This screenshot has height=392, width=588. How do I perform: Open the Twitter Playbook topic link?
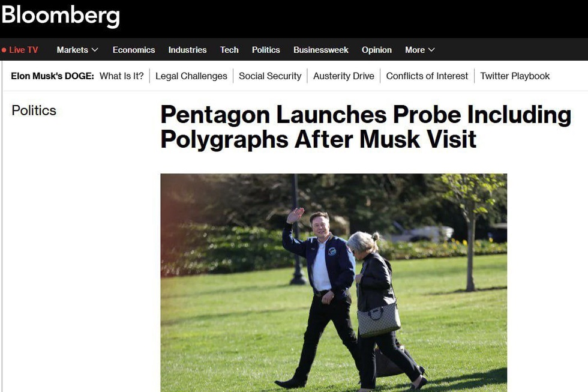(x=515, y=76)
